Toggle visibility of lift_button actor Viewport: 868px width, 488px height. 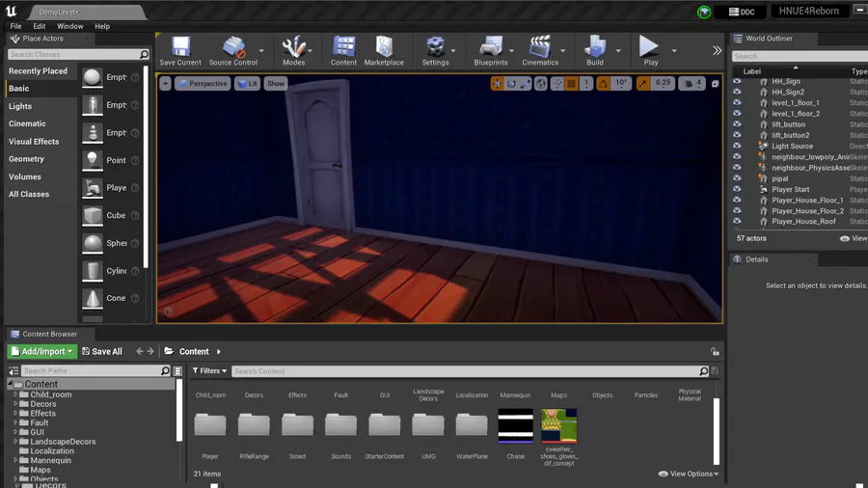(x=737, y=124)
